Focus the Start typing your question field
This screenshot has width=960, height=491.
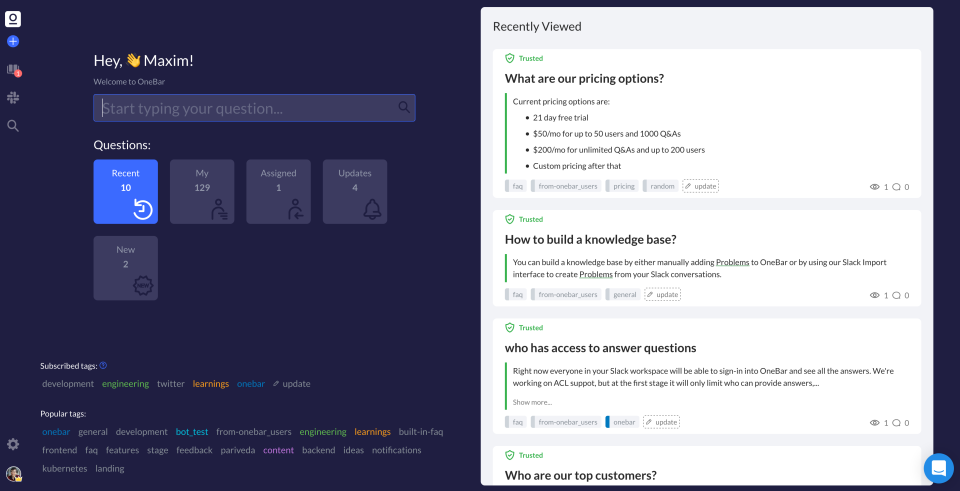pyautogui.click(x=254, y=108)
